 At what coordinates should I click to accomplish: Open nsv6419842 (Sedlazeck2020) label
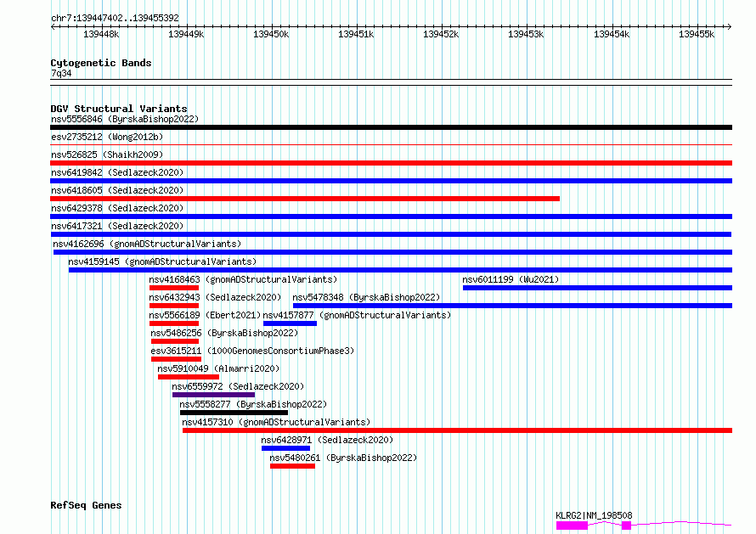(117, 172)
